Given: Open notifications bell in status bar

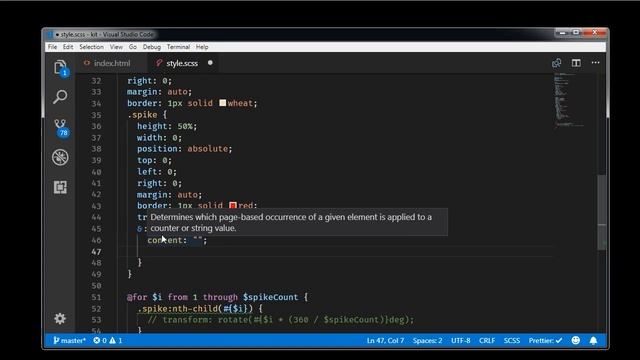Looking at the screenshot, I should [x=593, y=340].
